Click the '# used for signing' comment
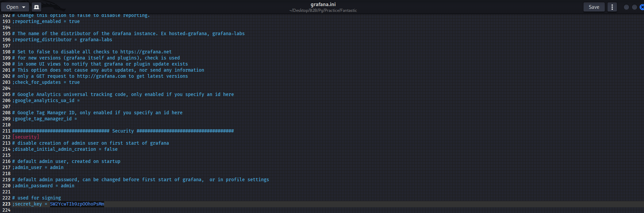This screenshot has height=213, width=644. click(x=37, y=198)
